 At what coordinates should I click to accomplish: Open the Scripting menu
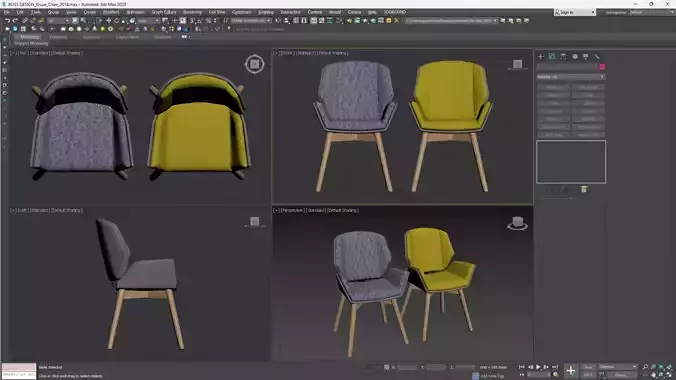pos(266,12)
